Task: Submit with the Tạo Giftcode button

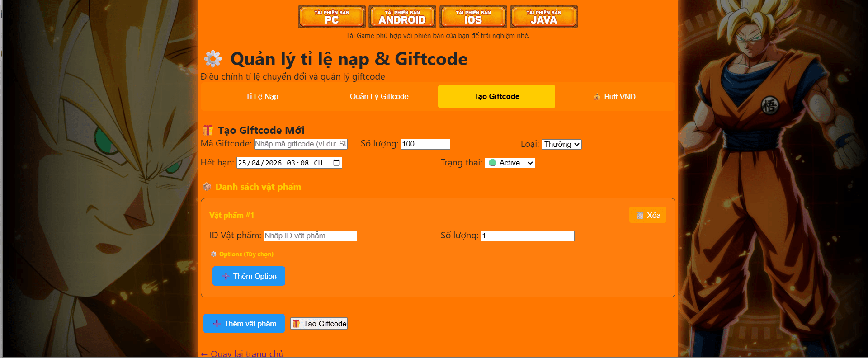Action: tap(319, 324)
